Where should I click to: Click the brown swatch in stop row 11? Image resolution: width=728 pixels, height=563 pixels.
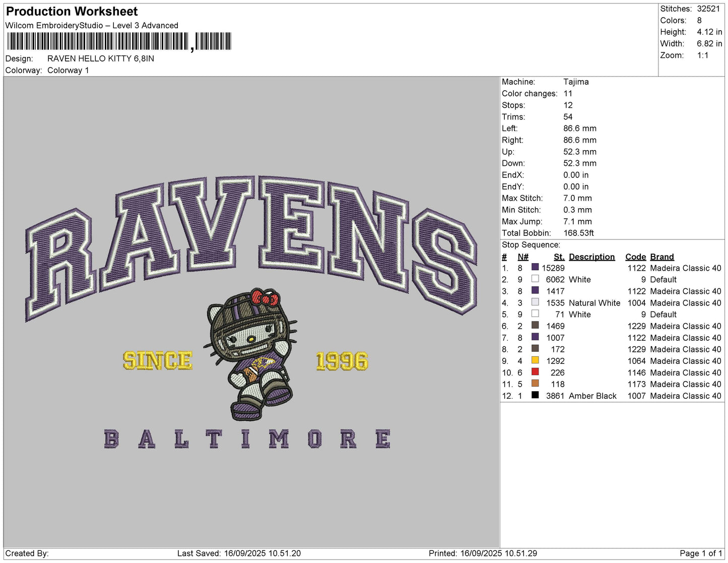[x=535, y=384]
